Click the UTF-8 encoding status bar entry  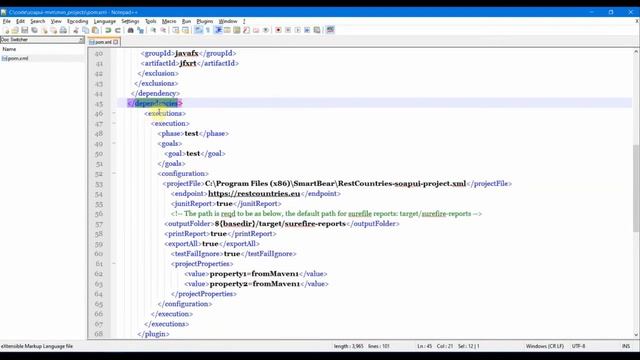tap(578, 346)
